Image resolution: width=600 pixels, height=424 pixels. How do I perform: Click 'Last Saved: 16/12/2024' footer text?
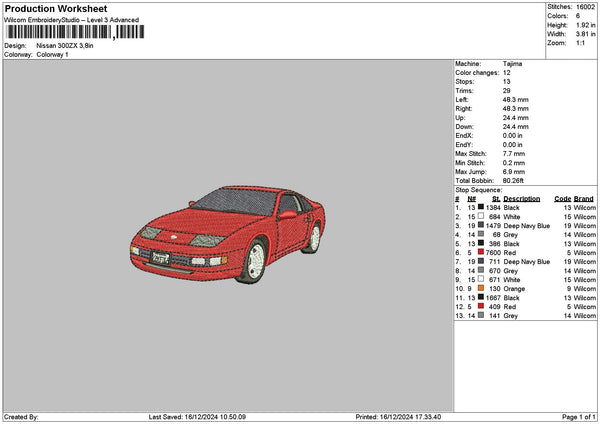tap(197, 417)
